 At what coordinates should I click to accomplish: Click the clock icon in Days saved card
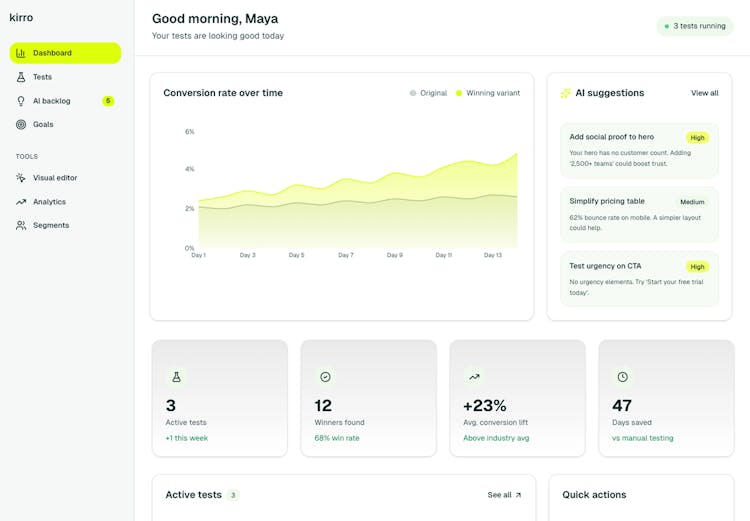[x=623, y=377]
